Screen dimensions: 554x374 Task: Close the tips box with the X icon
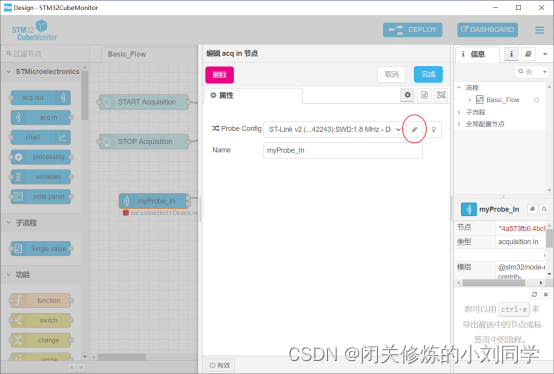pos(546,294)
